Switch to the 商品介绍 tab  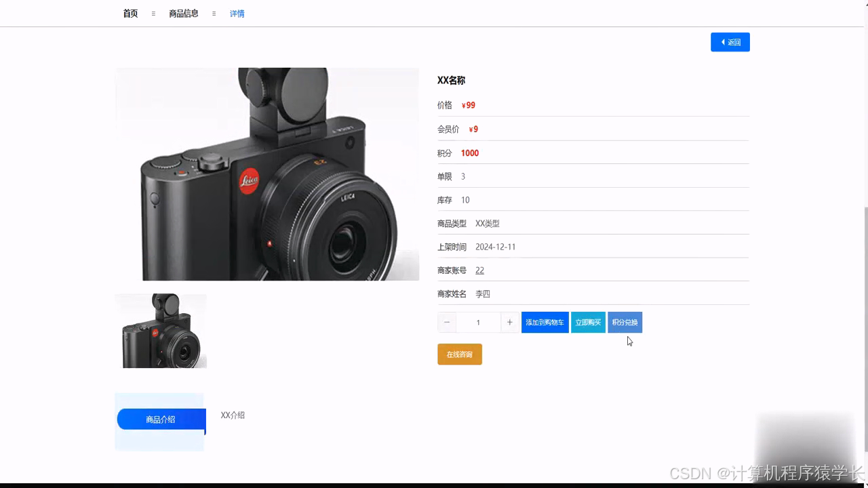pos(160,419)
